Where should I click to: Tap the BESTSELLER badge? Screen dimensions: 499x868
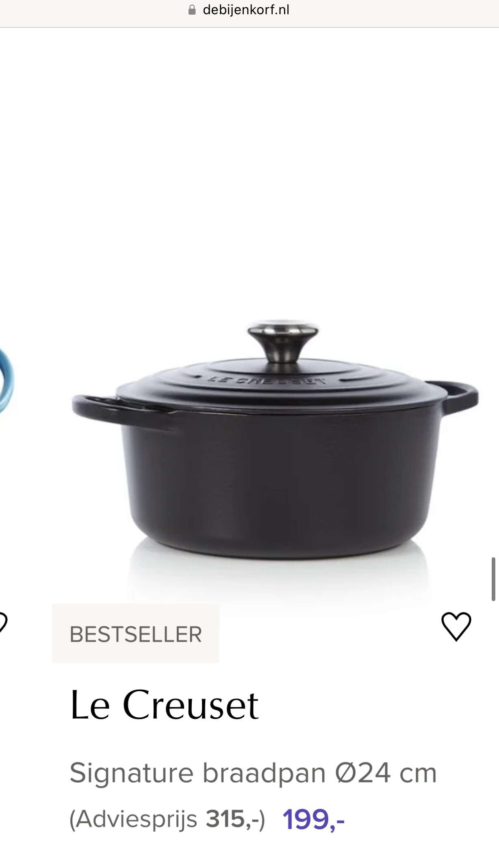tap(136, 634)
